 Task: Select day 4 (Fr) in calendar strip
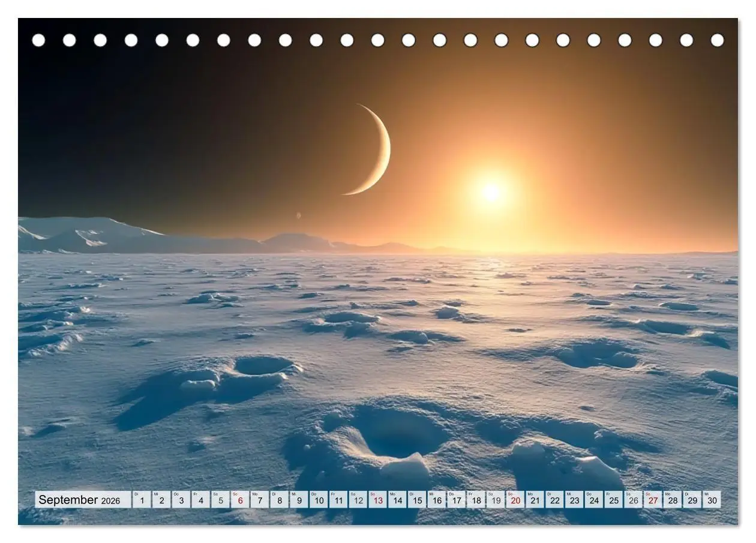click(x=201, y=500)
